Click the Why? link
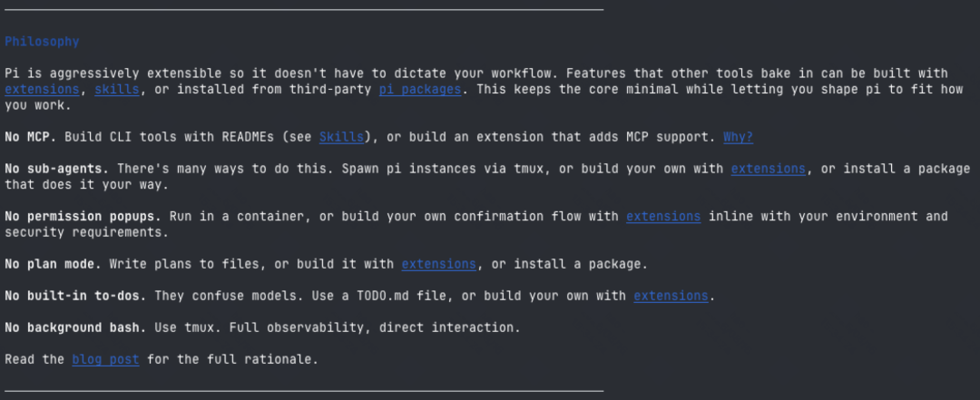This screenshot has width=980, height=400. click(x=738, y=137)
